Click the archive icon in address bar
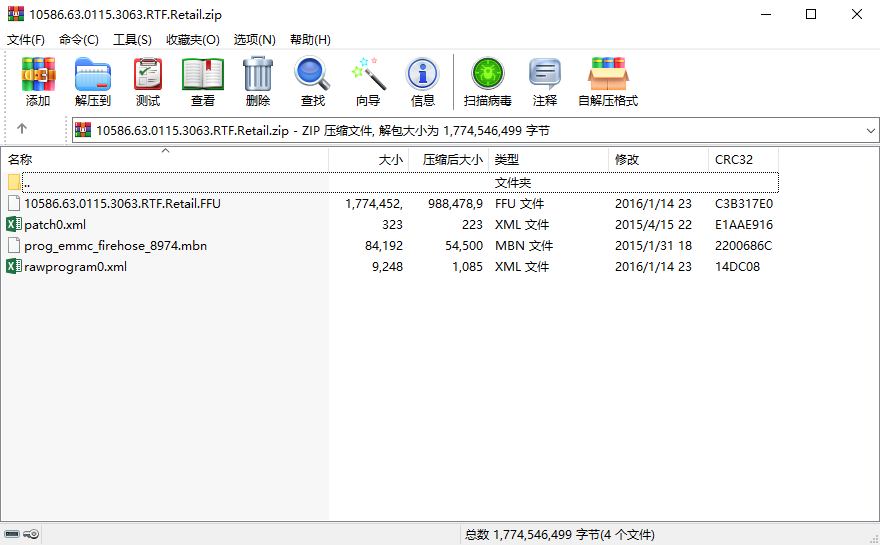The height and width of the screenshot is (545, 880). (82, 130)
